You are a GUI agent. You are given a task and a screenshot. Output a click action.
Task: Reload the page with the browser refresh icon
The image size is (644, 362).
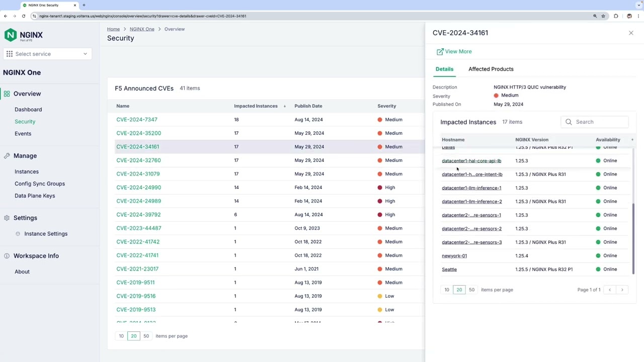[x=24, y=16]
